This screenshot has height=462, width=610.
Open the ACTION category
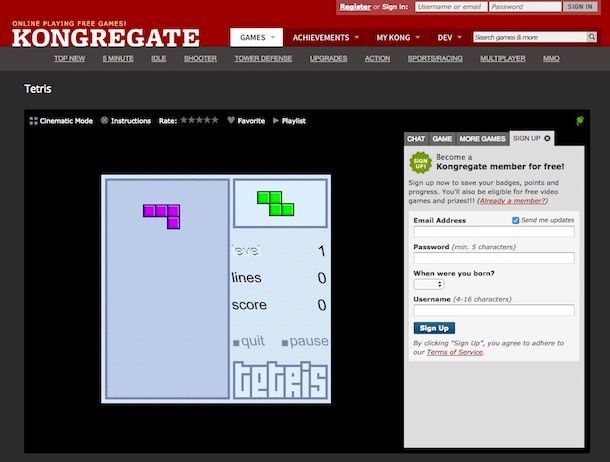point(377,58)
